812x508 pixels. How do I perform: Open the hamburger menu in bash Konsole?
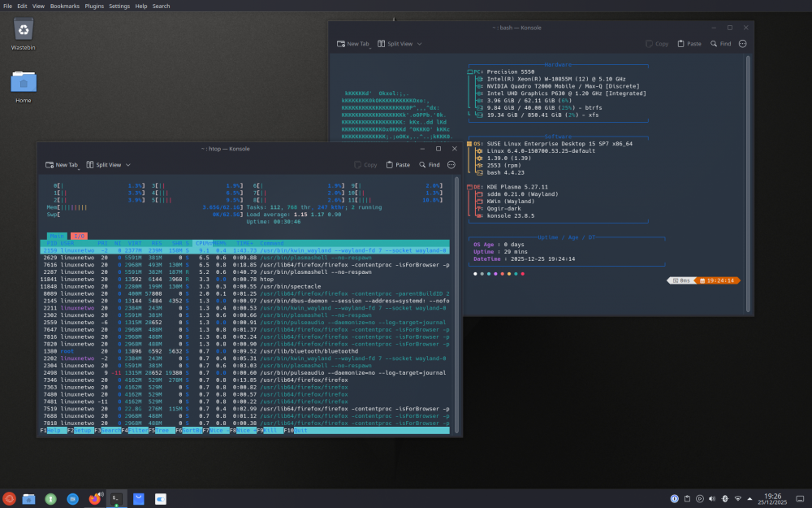tap(742, 44)
